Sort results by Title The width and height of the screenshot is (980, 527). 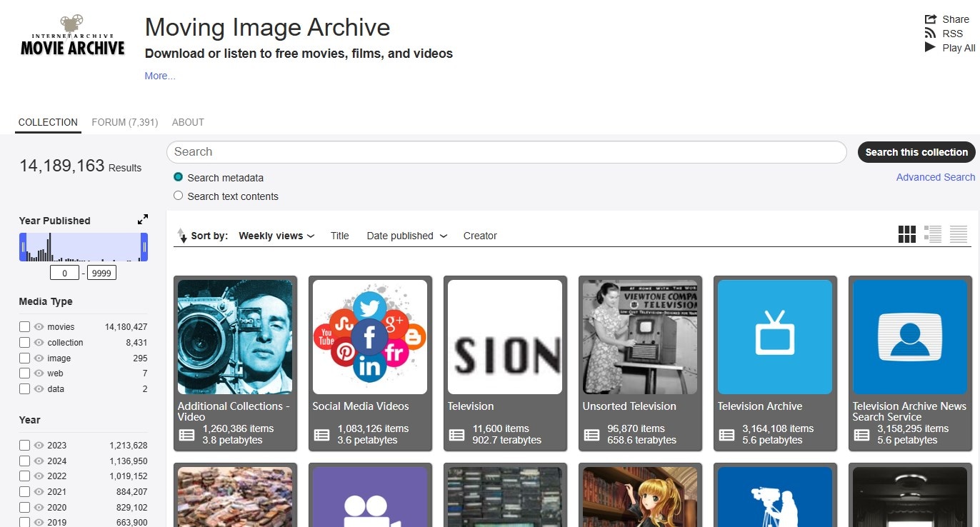[340, 236]
